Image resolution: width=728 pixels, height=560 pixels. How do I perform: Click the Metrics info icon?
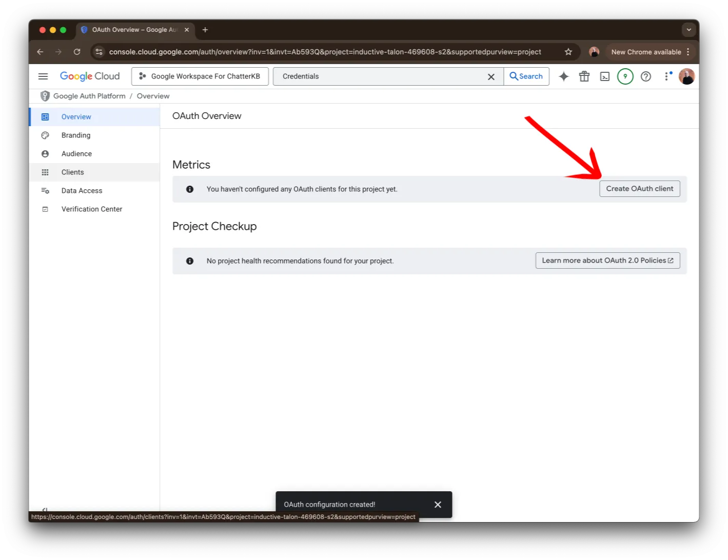pos(190,189)
